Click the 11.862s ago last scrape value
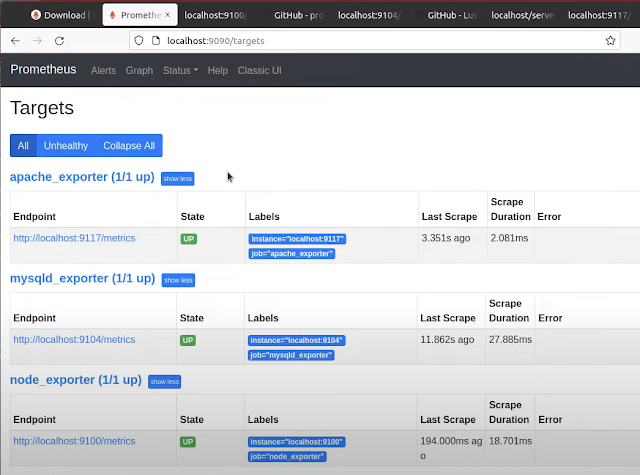This screenshot has width=640, height=475. [447, 340]
